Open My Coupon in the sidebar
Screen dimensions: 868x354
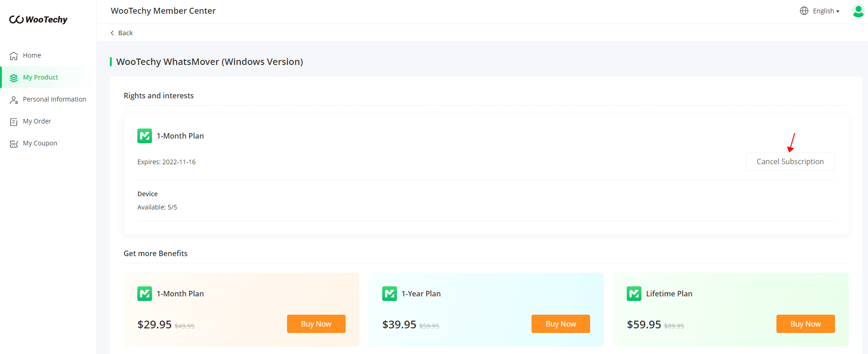pyautogui.click(x=40, y=143)
